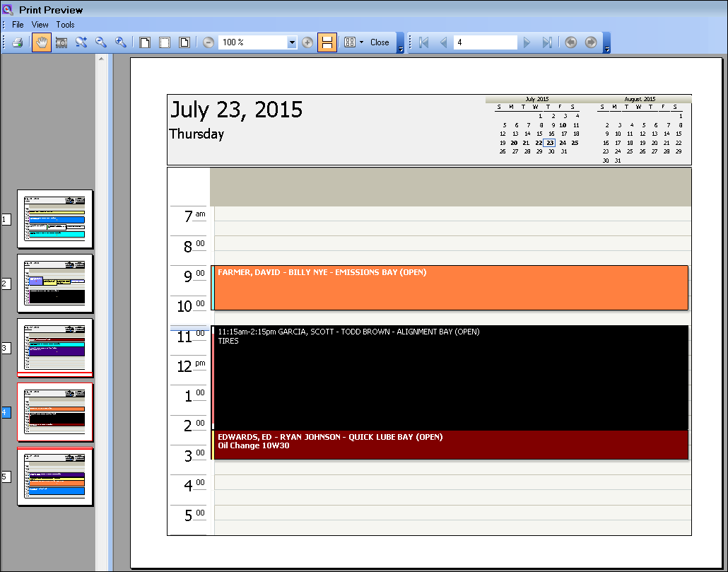This screenshot has height=572, width=728.
Task: Click the Page Setup camera icon
Action: pos(61,42)
